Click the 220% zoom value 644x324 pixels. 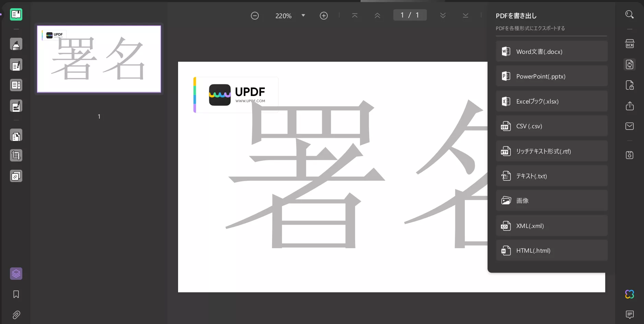283,16
